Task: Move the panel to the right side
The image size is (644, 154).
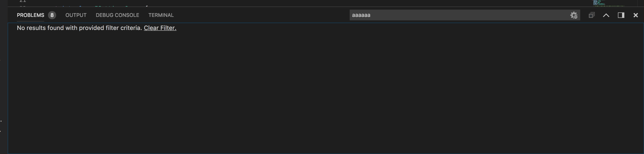Action: [621, 15]
